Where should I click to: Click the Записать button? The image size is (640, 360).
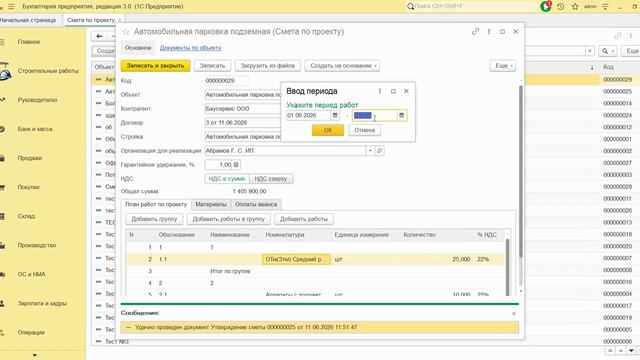[212, 66]
